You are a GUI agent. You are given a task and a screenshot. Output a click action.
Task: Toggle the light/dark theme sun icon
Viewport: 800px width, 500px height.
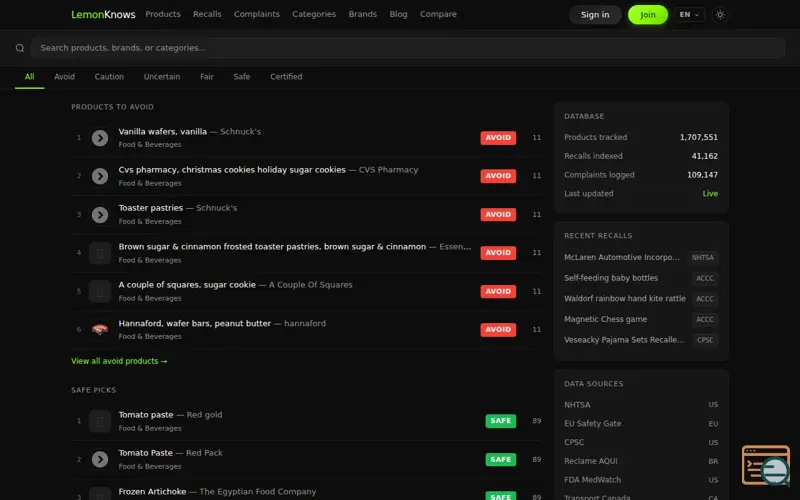[x=720, y=15]
